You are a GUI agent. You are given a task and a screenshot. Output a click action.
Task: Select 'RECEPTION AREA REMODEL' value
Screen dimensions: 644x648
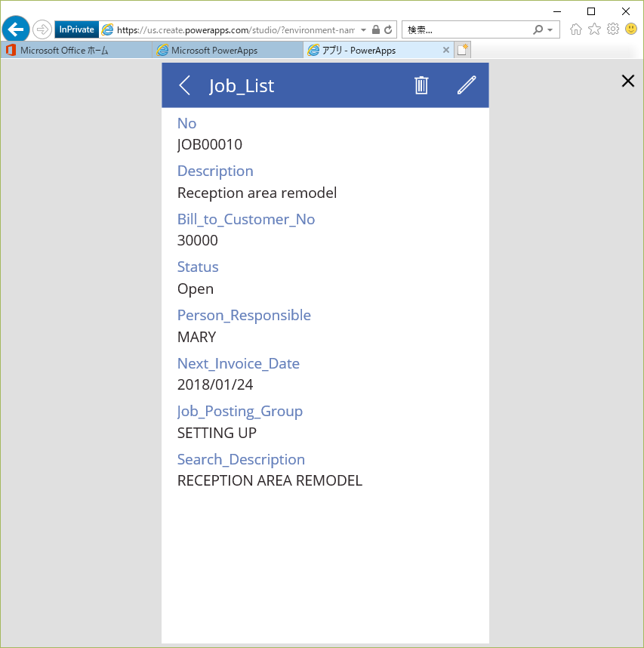[270, 481]
